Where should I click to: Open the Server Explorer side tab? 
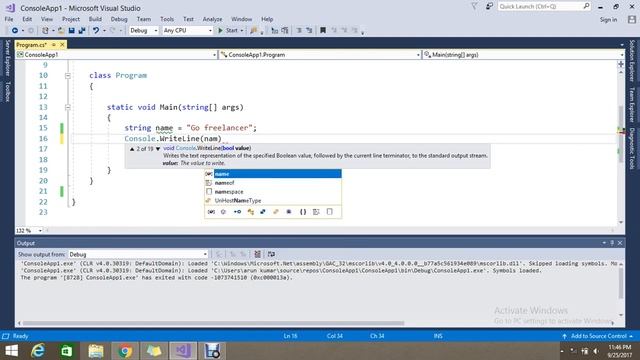7,58
